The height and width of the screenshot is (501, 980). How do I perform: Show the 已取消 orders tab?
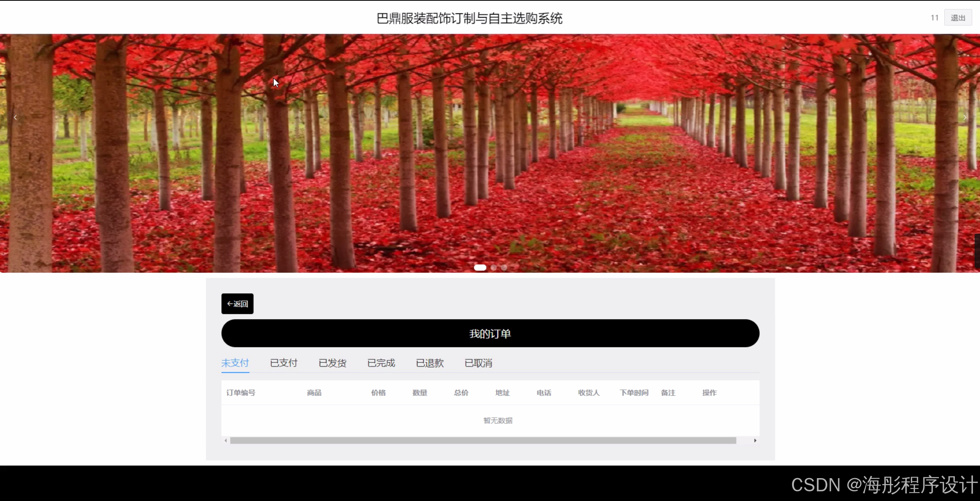[x=478, y=363]
